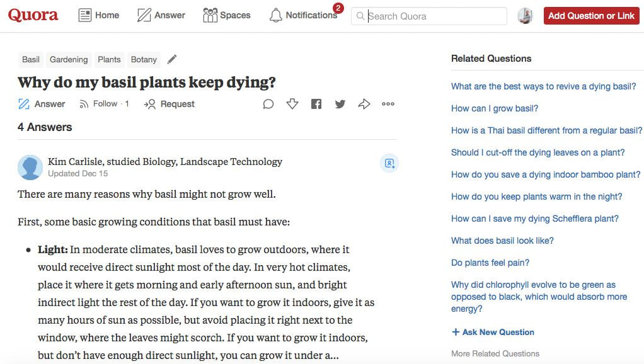This screenshot has height=364, width=644.
Task: Click into the Search Quora field
Action: click(x=428, y=16)
